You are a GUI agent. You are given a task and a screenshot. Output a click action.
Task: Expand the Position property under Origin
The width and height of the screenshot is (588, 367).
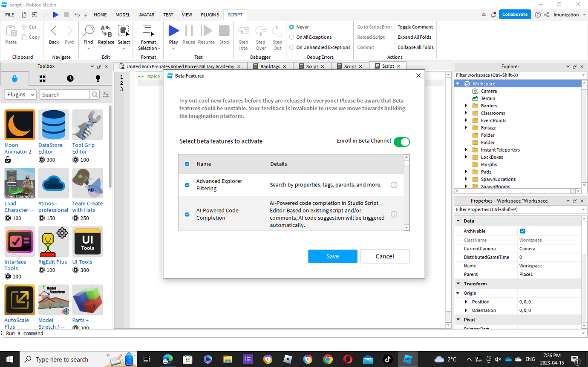(x=466, y=301)
